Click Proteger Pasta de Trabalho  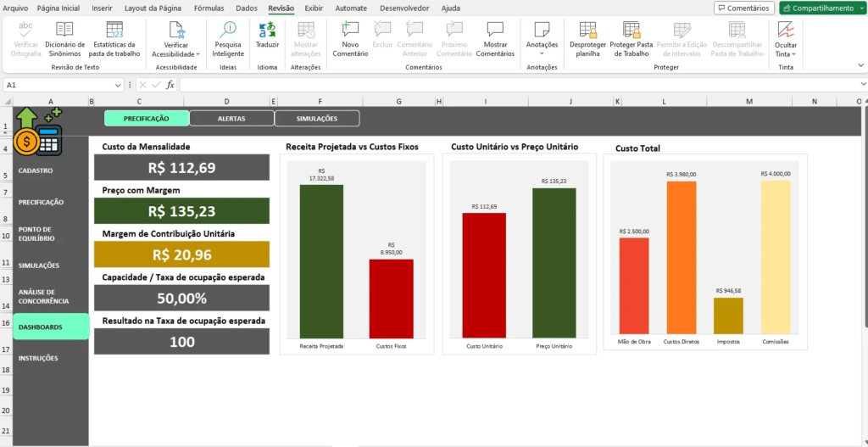(x=632, y=39)
